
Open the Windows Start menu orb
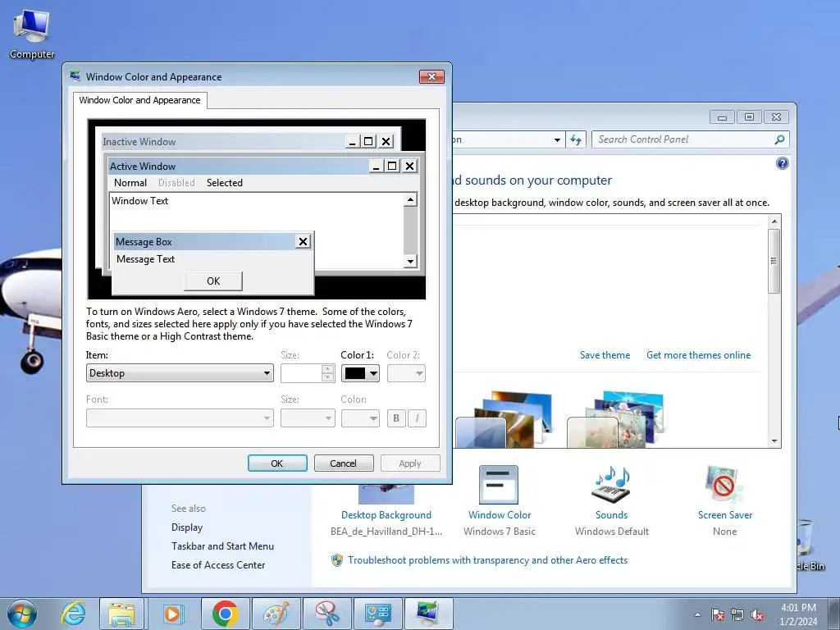22,614
